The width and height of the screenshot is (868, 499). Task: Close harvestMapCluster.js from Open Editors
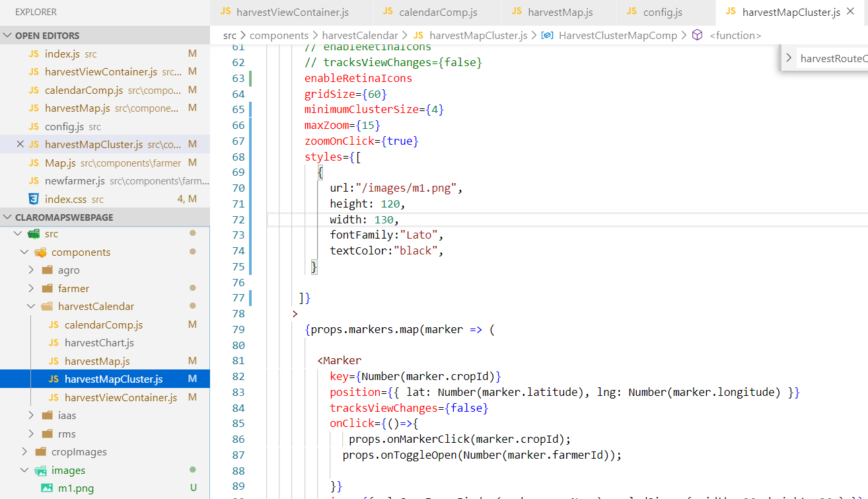(x=20, y=144)
